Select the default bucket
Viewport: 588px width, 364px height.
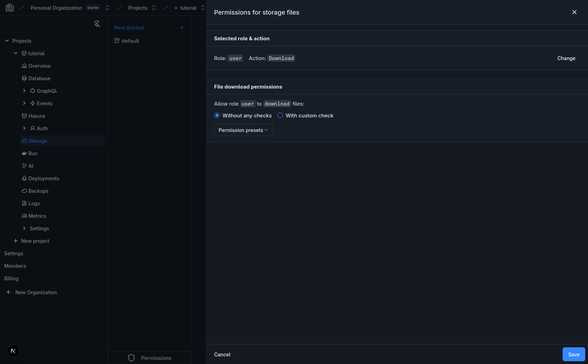[130, 41]
